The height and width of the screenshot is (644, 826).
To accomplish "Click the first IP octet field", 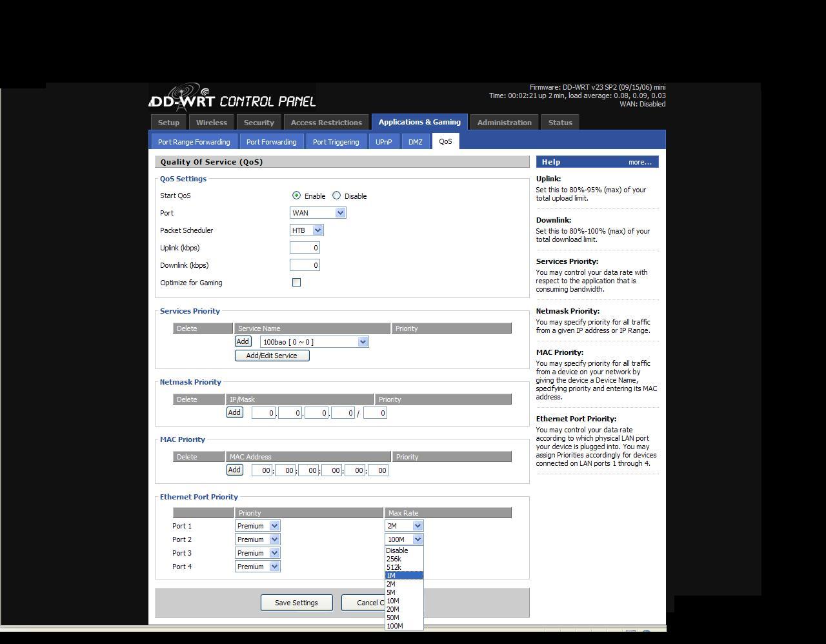I will (x=263, y=413).
